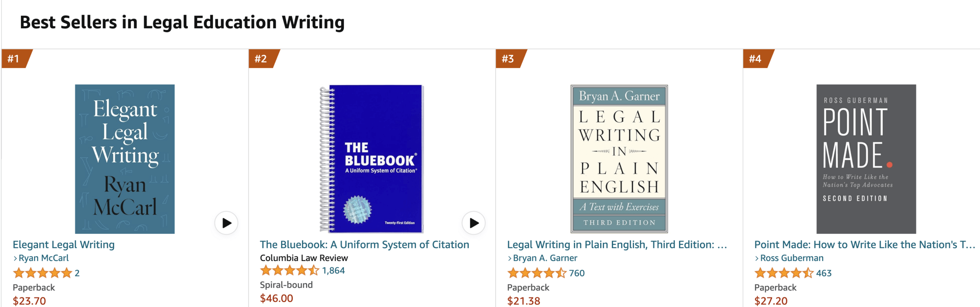Open Elegant Legal Writing book cover
Screen dimensions: 980x307
[125, 159]
